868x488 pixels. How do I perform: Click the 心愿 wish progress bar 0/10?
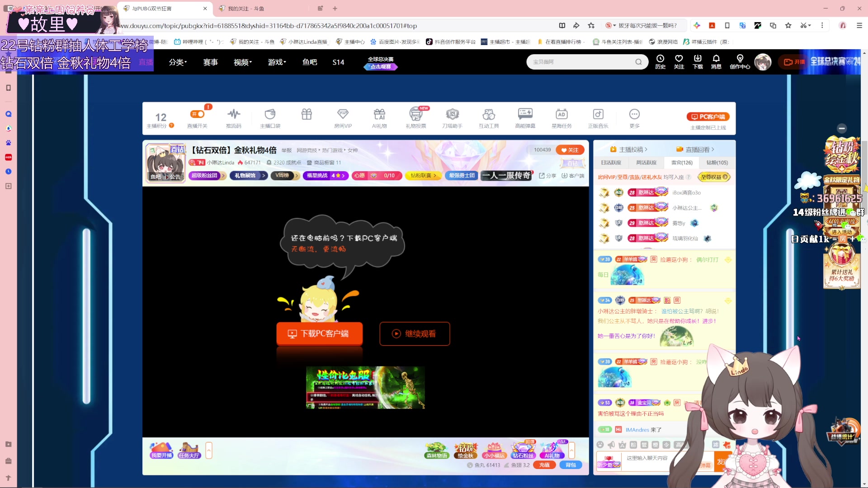(x=377, y=175)
